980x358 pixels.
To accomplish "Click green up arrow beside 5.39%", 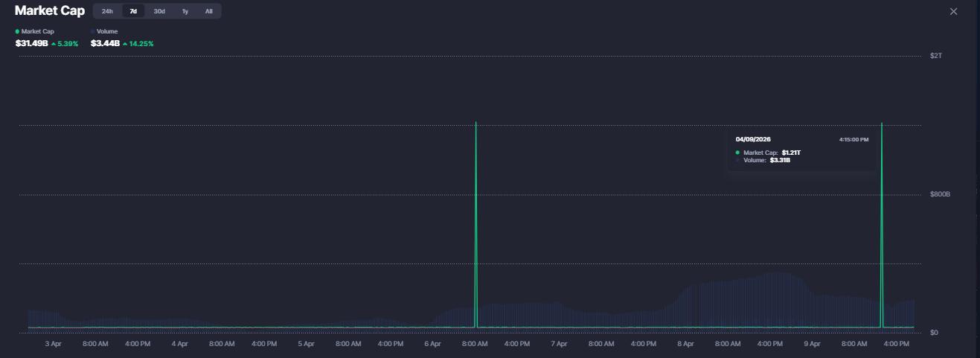I will [54, 44].
